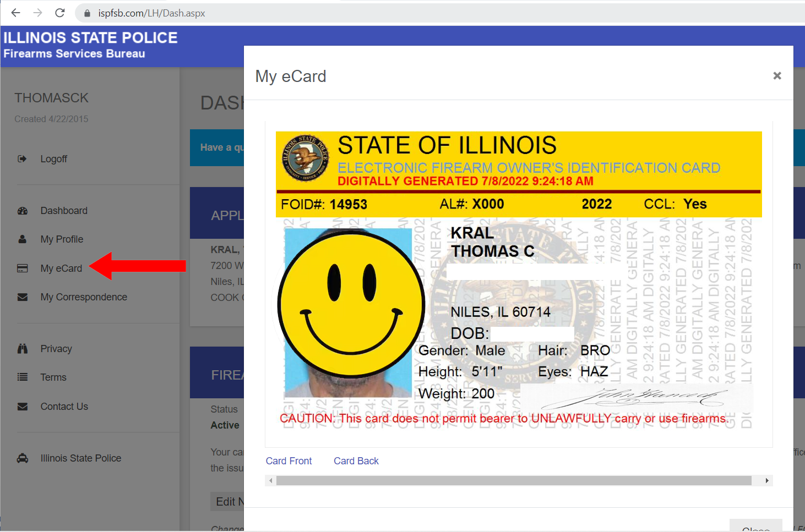Open Contact Us in sidebar
The image size is (805, 532).
64,407
